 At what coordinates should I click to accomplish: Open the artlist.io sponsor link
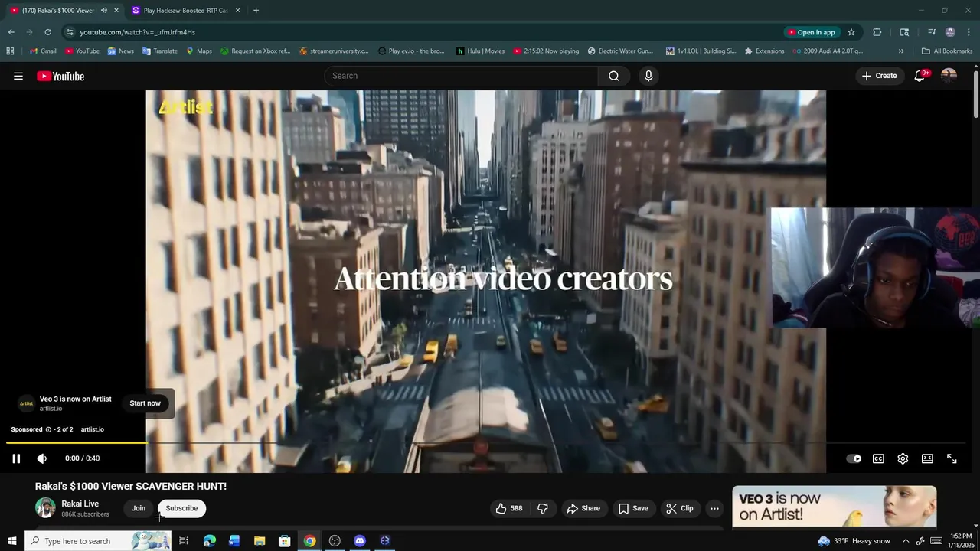click(92, 429)
